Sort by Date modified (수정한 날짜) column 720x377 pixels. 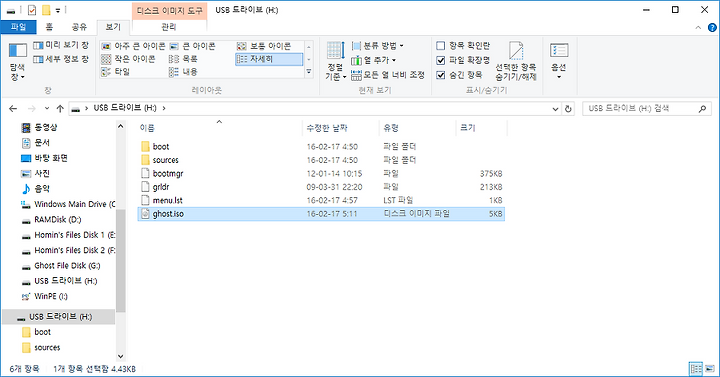pos(340,128)
